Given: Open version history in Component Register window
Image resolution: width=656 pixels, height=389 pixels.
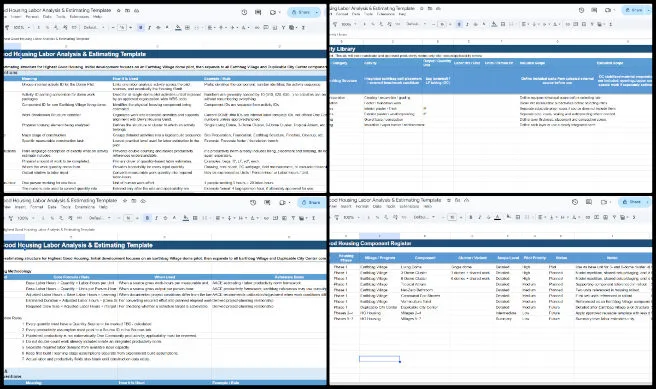Looking at the screenshot, I should pyautogui.click(x=575, y=202).
